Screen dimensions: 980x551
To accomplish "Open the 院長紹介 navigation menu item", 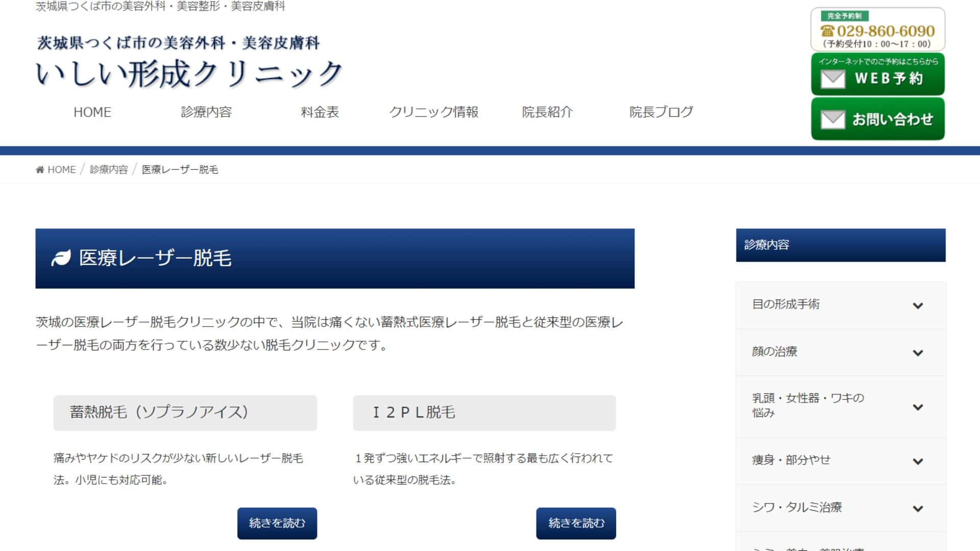I will point(548,112).
